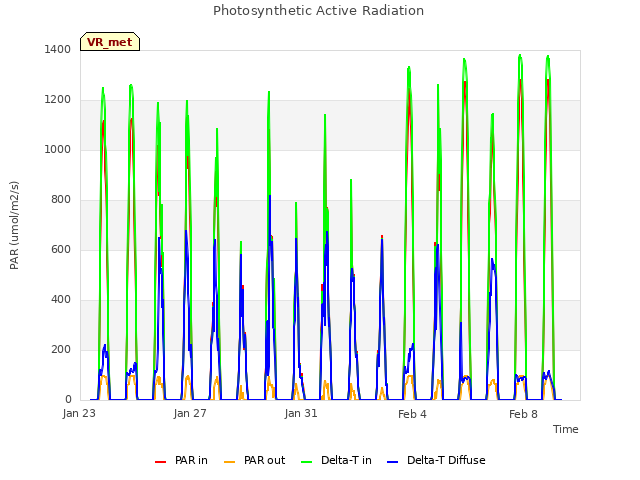
Task: Click the Feb 8 x-axis tick label
Action: click(x=523, y=414)
